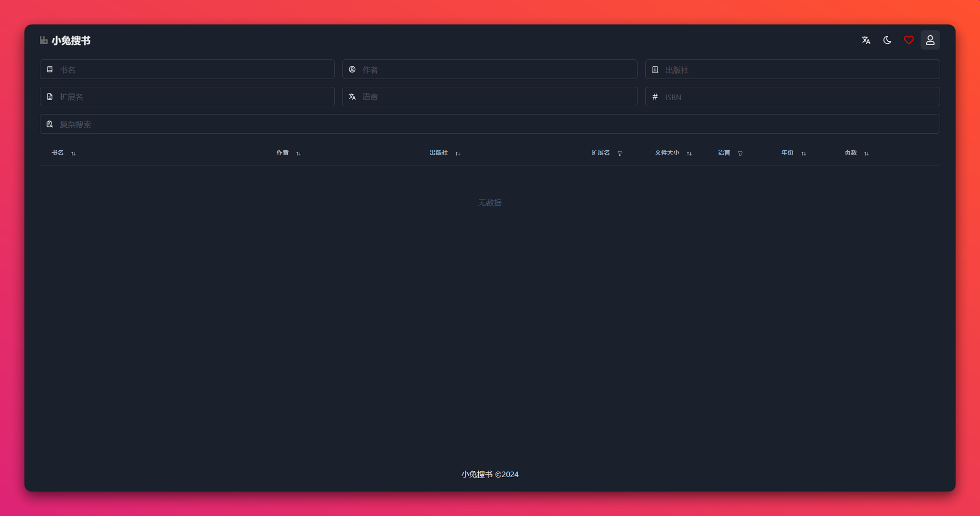
Task: Open the 语言 column filter funnel
Action: [740, 154]
